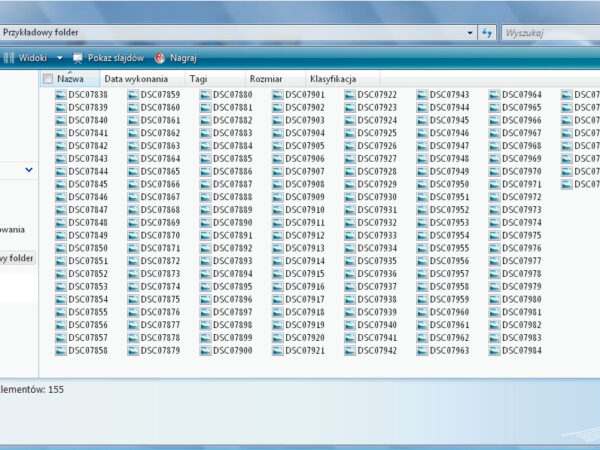Toggle the select-all checkbox in Nazwa header
Screen dimensions: 600x450
47,78
